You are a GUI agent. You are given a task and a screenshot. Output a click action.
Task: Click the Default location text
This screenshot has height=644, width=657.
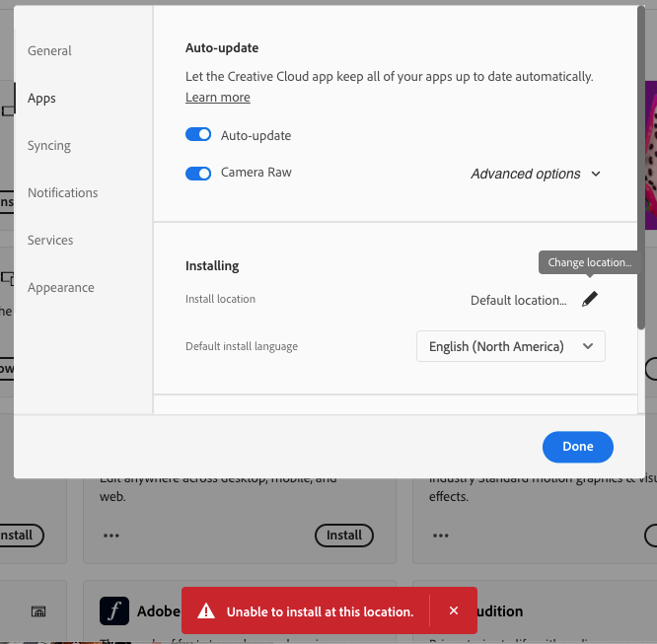click(518, 300)
